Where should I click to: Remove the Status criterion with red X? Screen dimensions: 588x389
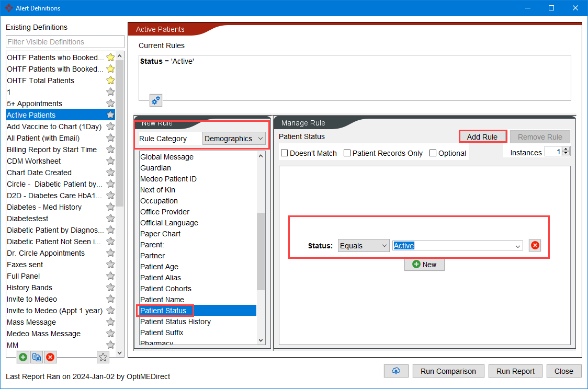535,245
